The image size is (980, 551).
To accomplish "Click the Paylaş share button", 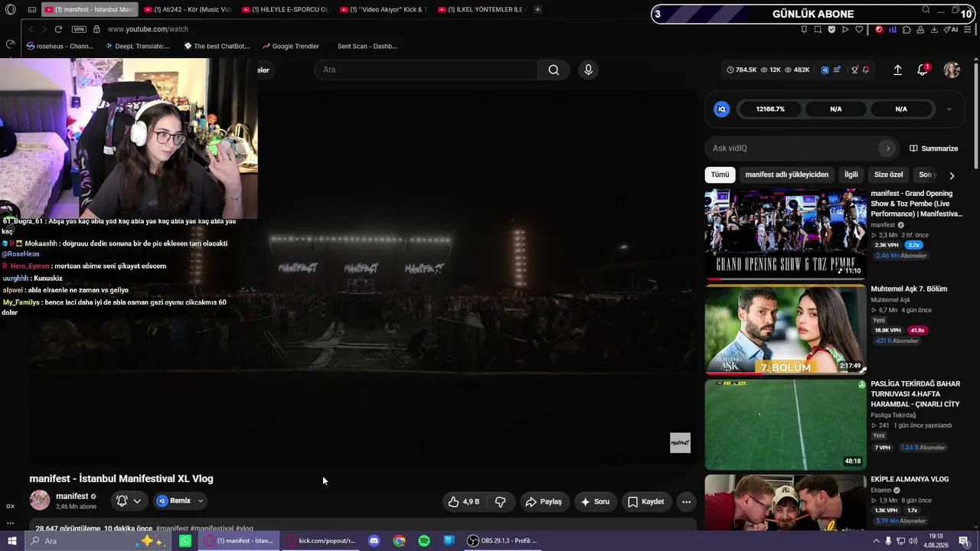I will (544, 501).
